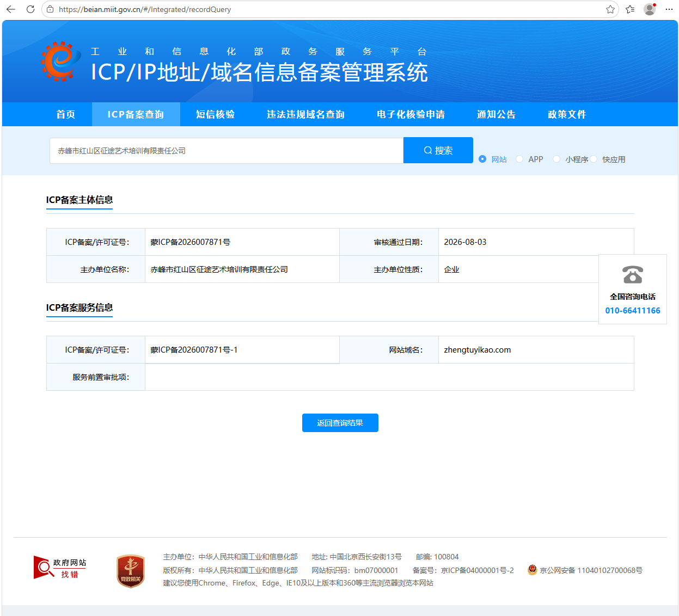Select the APP radio button
679x616 pixels.
pyautogui.click(x=519, y=159)
